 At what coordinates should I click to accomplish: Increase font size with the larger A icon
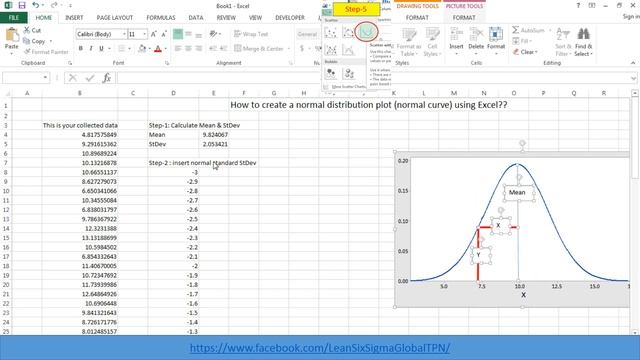(x=153, y=34)
